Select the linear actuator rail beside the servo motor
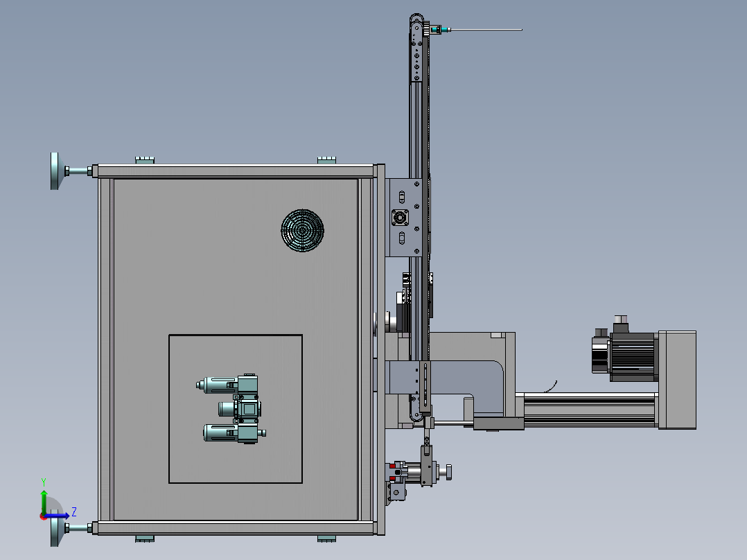 pos(590,410)
